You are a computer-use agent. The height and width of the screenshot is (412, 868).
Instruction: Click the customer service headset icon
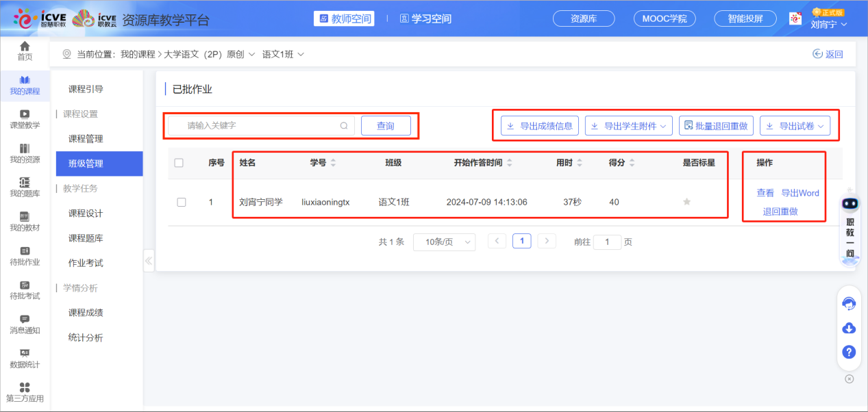[849, 302]
